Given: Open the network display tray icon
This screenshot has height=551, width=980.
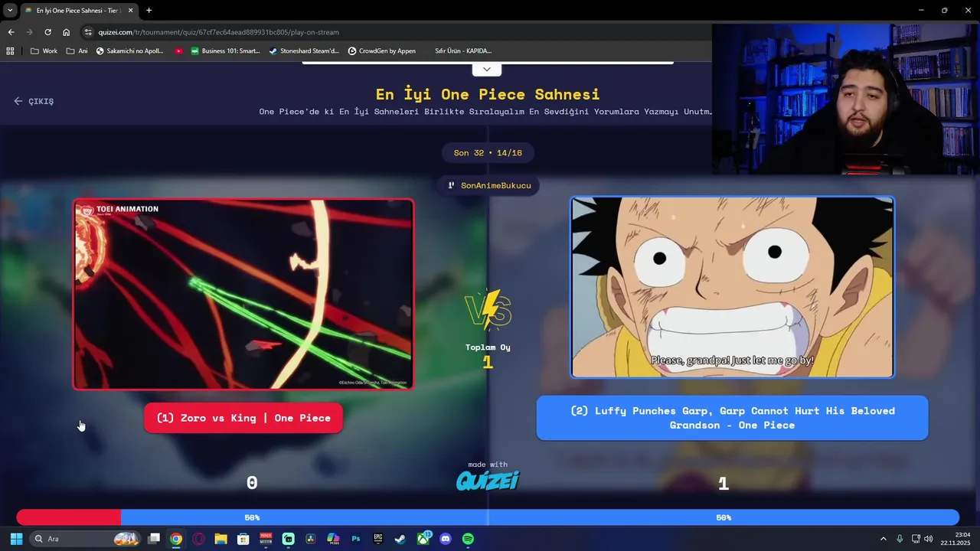Looking at the screenshot, I should point(915,539).
